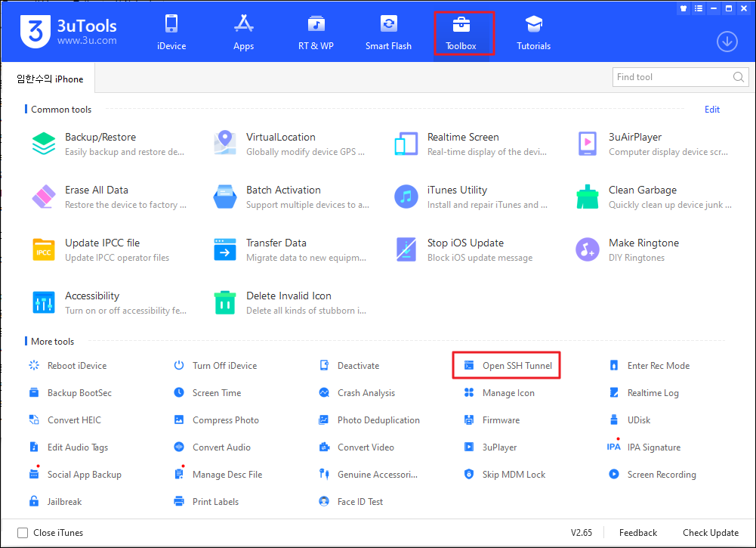Open 3uPlayer

[490, 447]
